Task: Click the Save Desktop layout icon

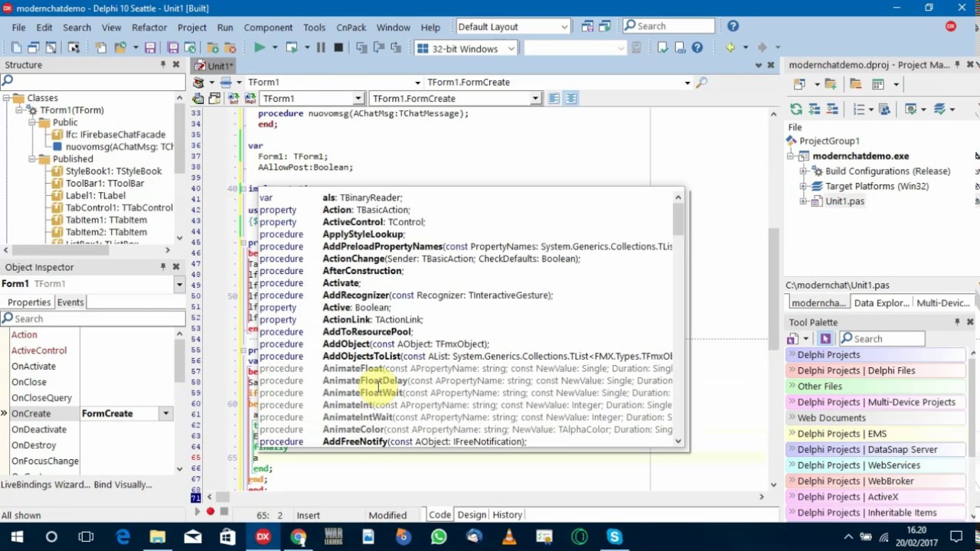Action: point(587,27)
